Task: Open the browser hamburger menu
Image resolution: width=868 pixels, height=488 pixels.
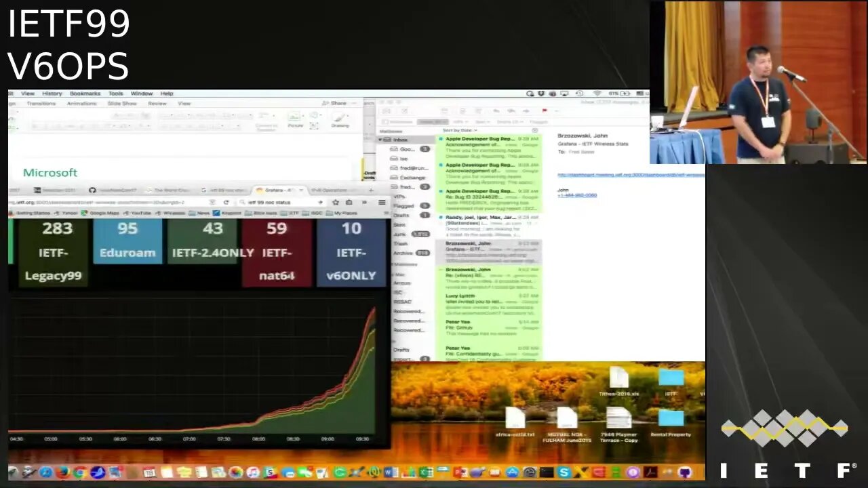Action: pyautogui.click(x=382, y=202)
